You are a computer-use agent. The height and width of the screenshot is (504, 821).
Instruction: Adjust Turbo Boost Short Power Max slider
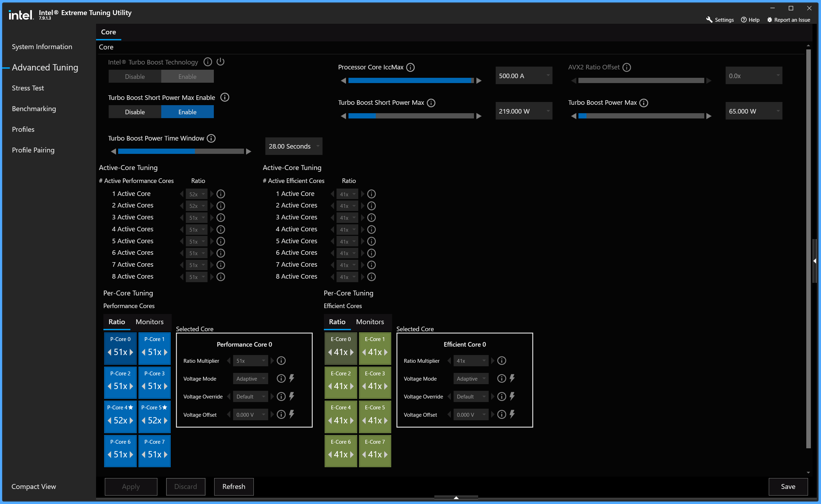411,116
